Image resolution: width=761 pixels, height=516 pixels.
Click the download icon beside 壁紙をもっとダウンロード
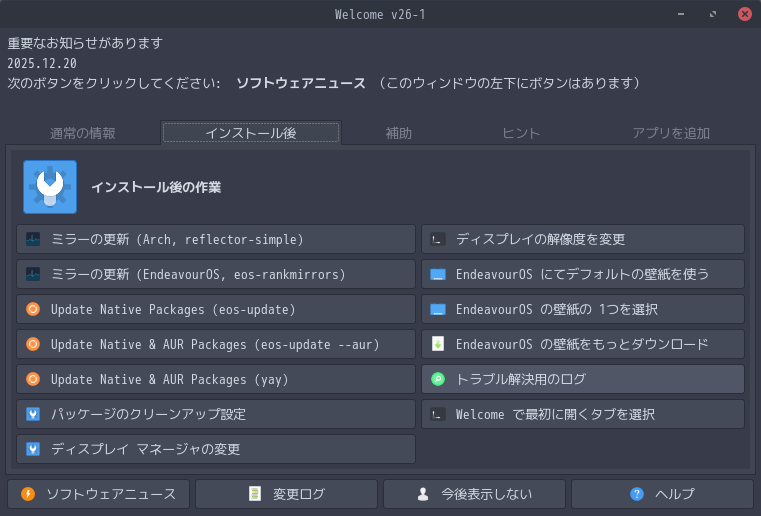pos(437,345)
